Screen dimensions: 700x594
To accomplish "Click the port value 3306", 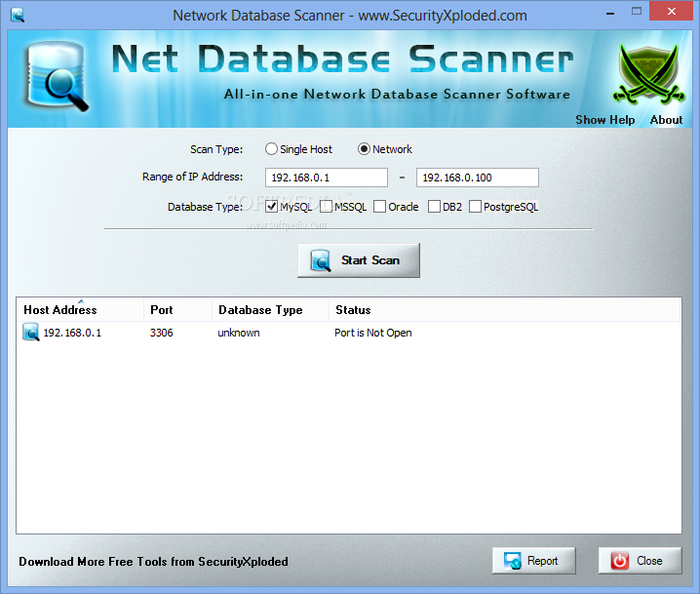I will pyautogui.click(x=162, y=333).
